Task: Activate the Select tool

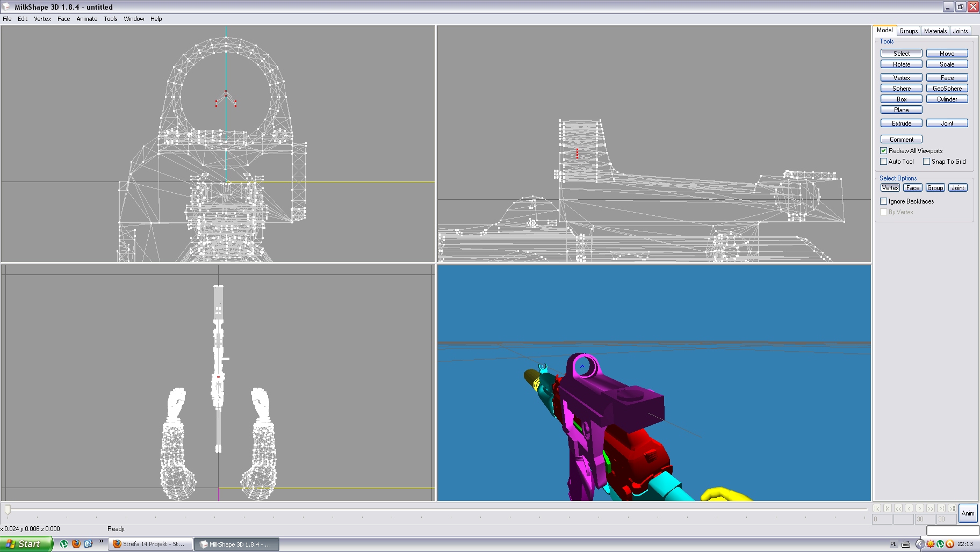Action: point(902,54)
